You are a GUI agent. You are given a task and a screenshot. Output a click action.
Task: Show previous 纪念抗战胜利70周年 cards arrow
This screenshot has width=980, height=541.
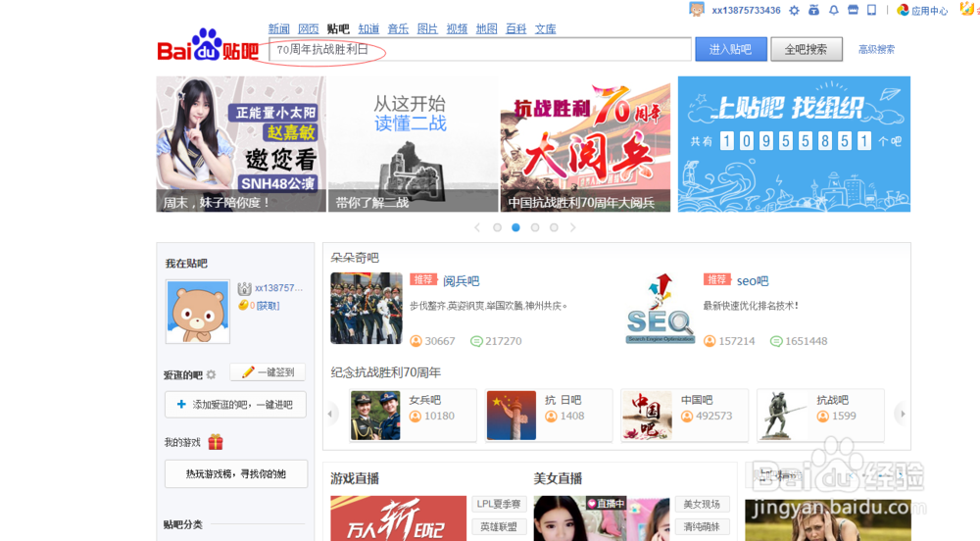click(x=330, y=414)
